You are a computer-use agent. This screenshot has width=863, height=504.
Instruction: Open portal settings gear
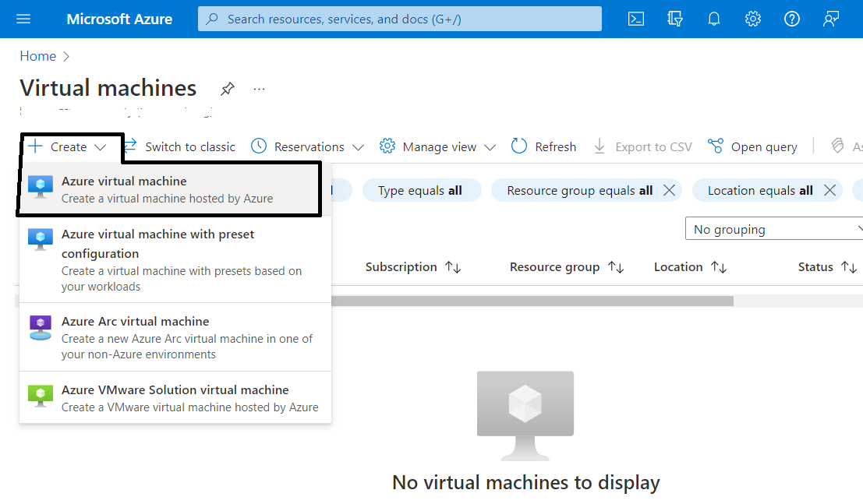753,19
